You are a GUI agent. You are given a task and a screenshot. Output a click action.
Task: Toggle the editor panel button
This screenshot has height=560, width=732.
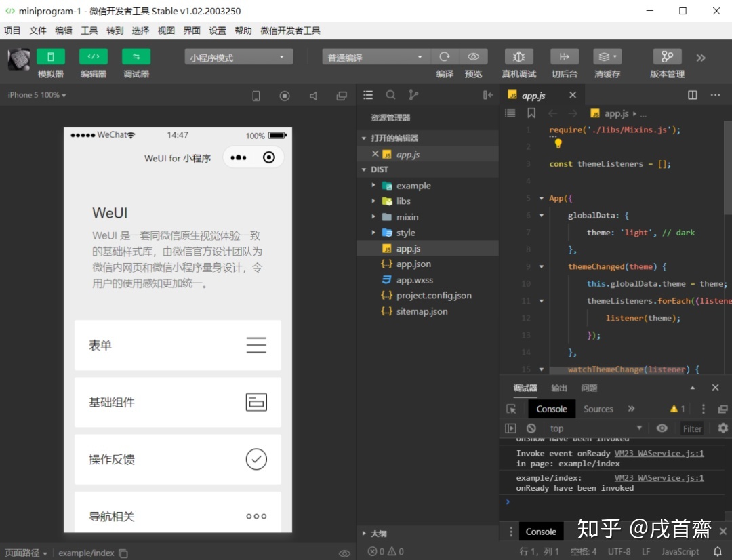94,56
